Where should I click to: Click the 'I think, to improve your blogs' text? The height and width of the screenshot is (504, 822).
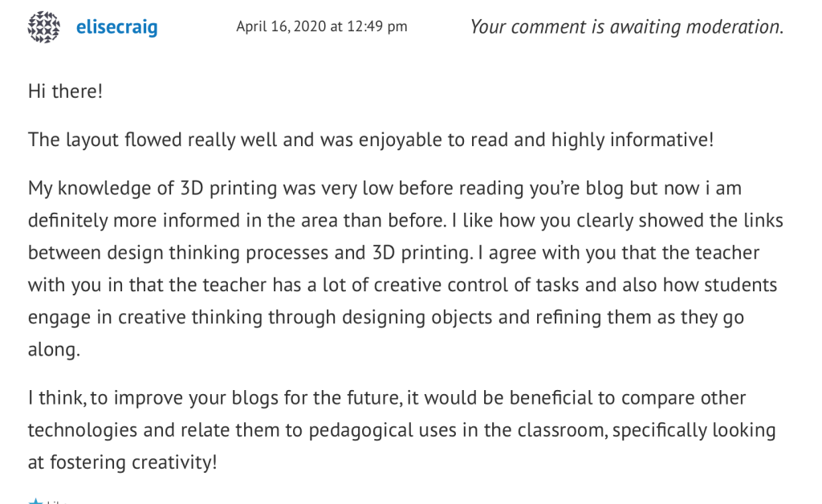click(x=153, y=398)
